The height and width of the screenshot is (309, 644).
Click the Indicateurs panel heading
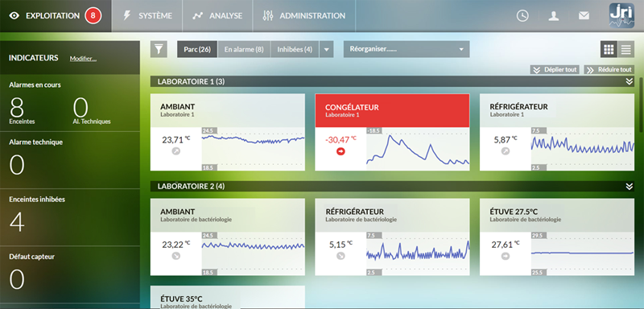33,58
